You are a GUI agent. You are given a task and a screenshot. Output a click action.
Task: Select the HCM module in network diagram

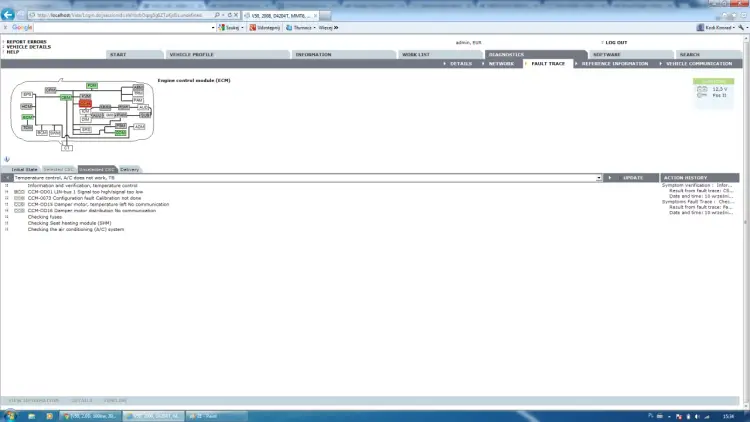[x=27, y=106]
